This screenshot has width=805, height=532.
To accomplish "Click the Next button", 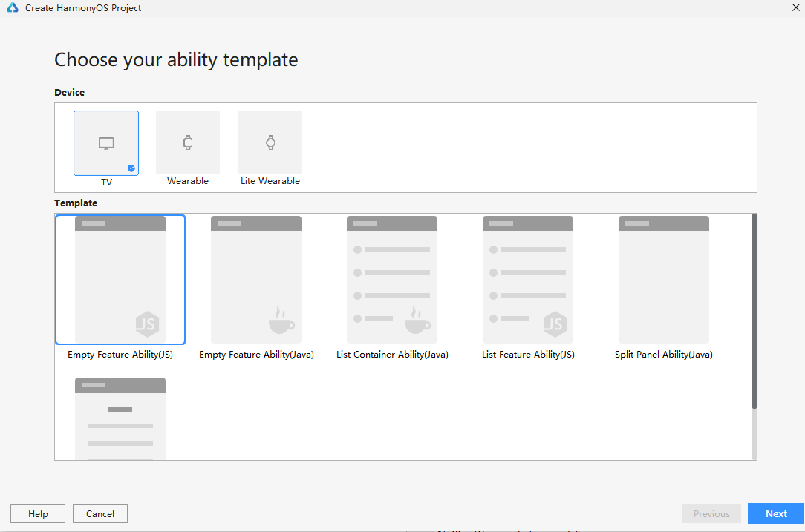I will point(776,513).
